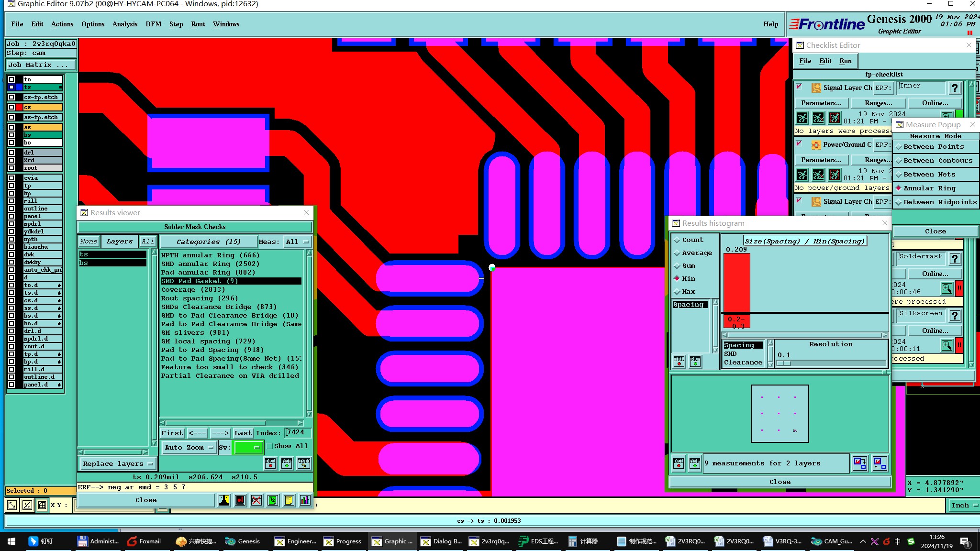980x551 pixels.
Task: Open the Auto Zoom dropdown
Action: [x=189, y=448]
